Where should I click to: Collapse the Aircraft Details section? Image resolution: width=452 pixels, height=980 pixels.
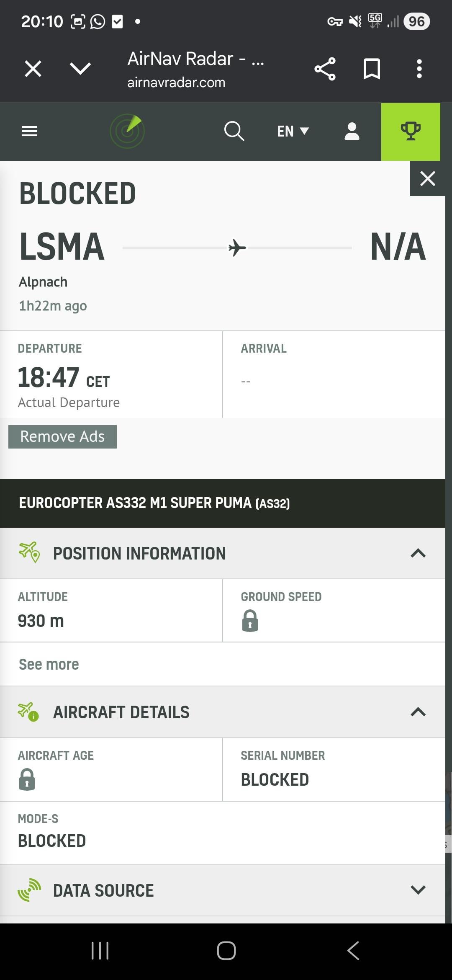click(x=418, y=712)
